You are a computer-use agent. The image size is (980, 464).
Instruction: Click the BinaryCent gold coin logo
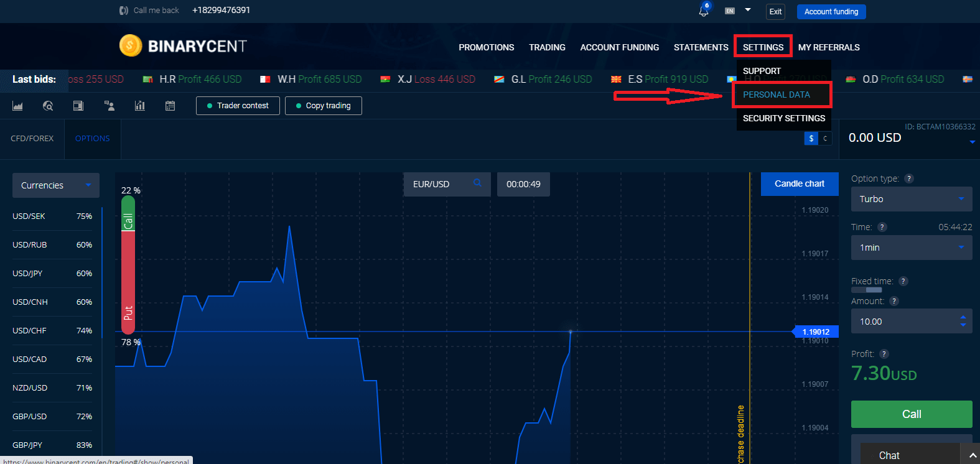pos(131,45)
